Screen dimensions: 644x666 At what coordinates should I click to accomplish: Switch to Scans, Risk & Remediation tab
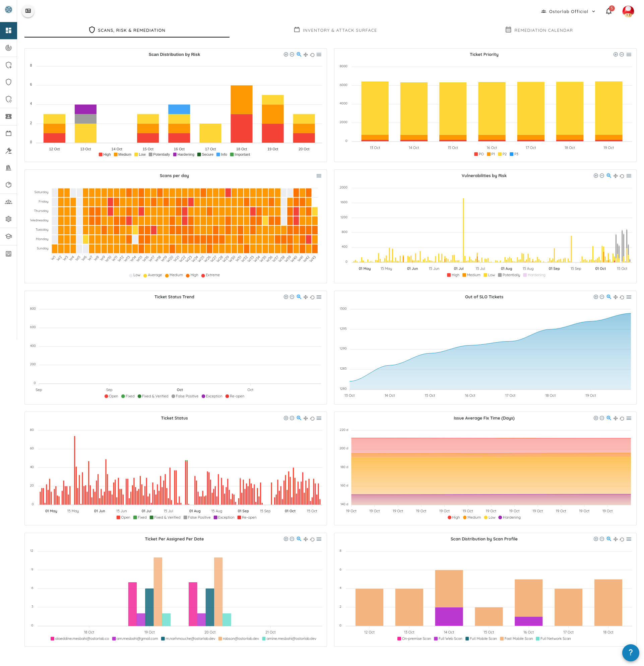(127, 30)
